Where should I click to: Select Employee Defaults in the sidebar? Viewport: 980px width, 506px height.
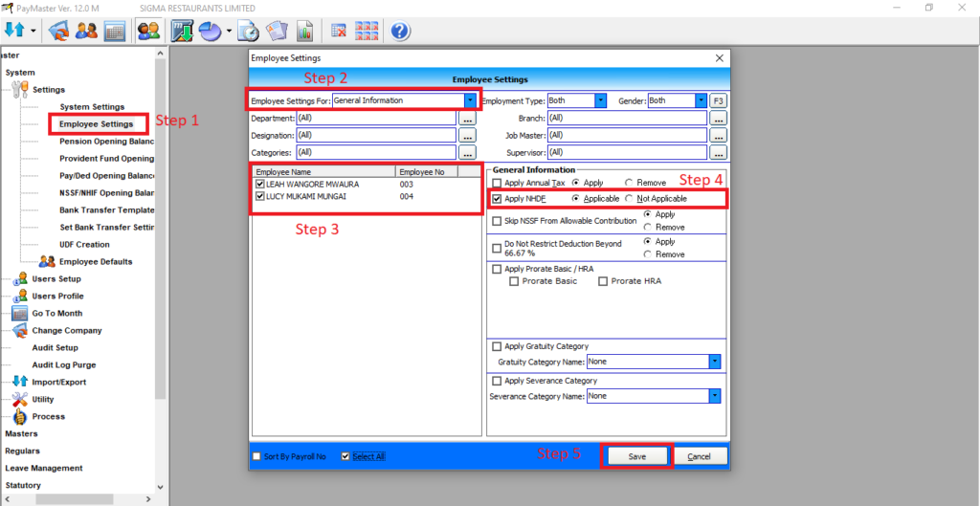coord(96,262)
